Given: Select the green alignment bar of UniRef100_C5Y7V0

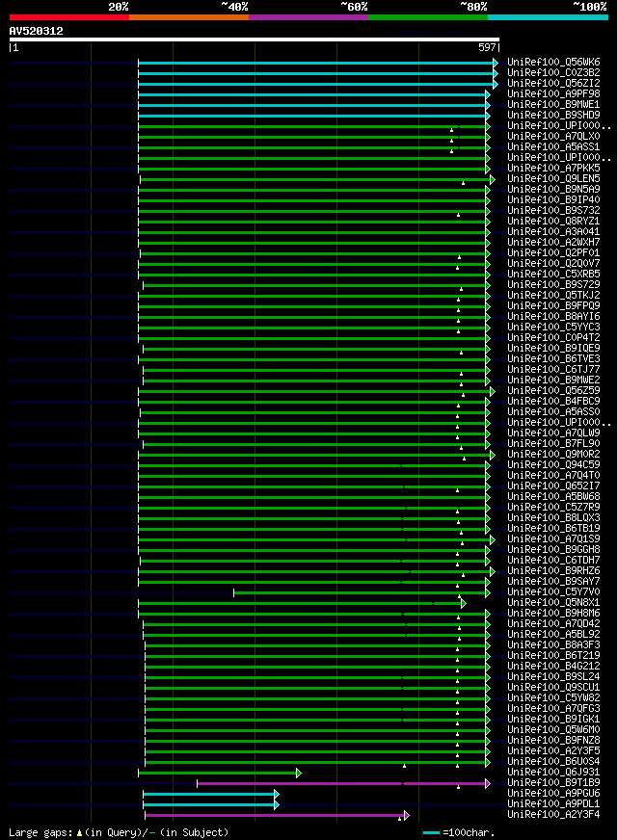Looking at the screenshot, I should [x=362, y=593].
